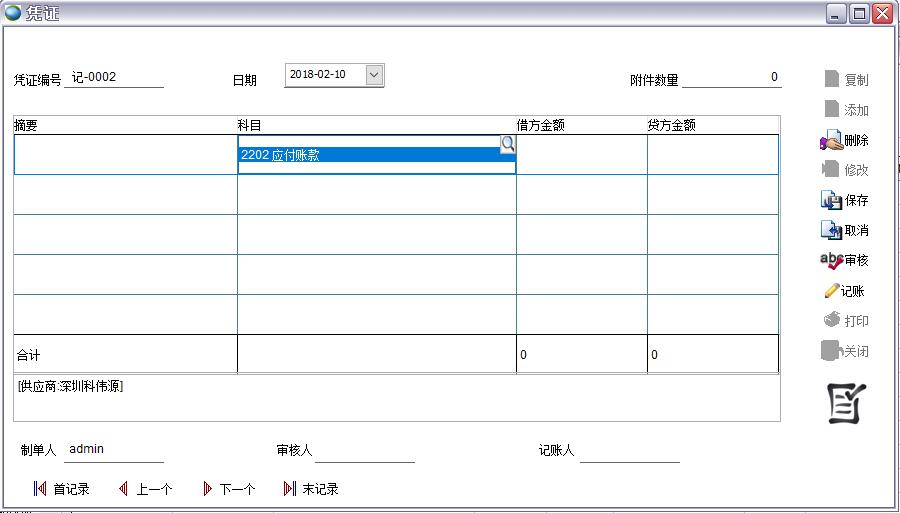Image resolution: width=900 pixels, height=513 pixels.
Task: Go to next voucher (下一个)
Action: pos(229,489)
